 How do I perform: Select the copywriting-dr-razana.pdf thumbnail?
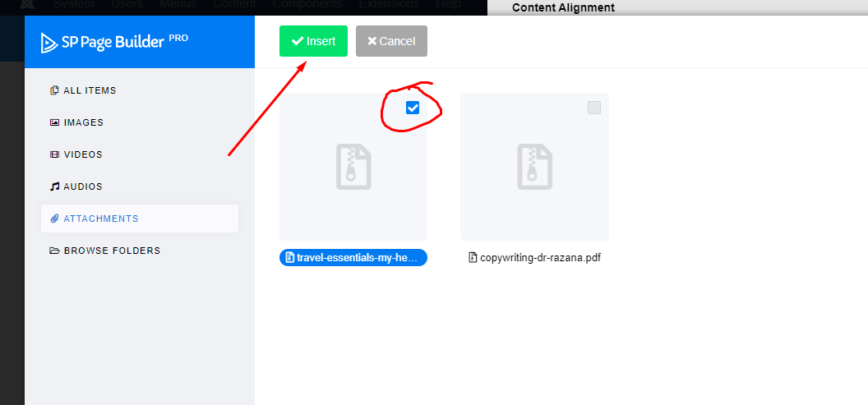click(x=535, y=167)
